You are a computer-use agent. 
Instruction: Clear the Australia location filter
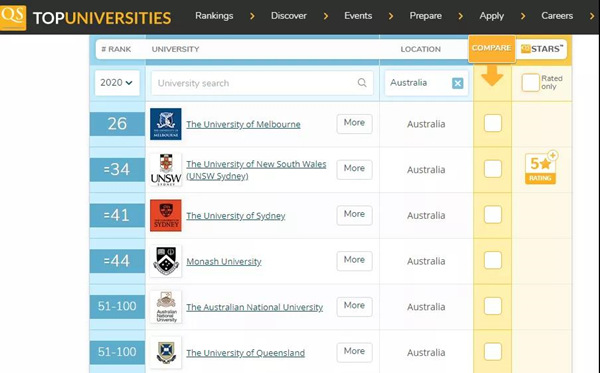coord(458,83)
